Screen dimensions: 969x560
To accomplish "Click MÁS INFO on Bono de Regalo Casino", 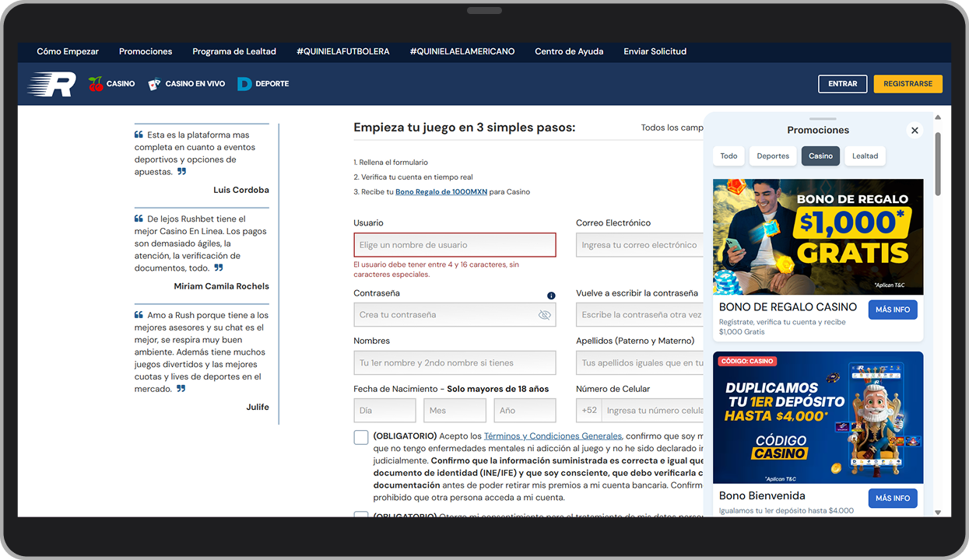I will coord(893,309).
